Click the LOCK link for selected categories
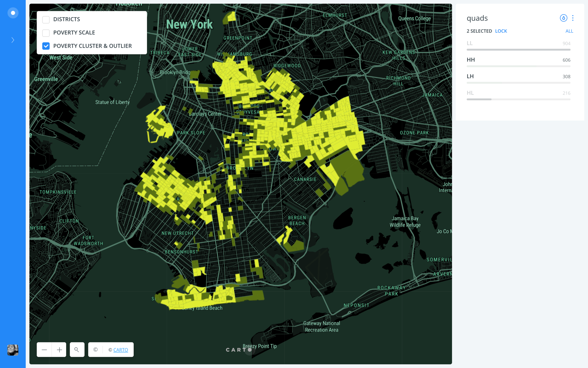588x368 pixels. (501, 31)
